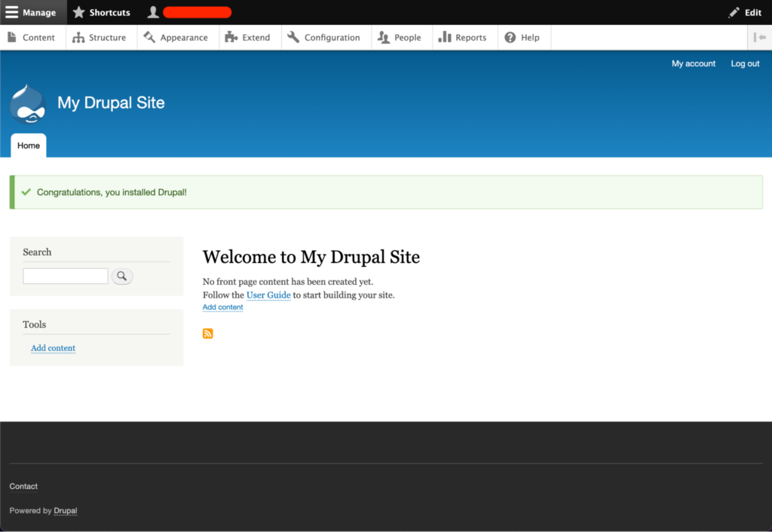Go to My account
Image resolution: width=772 pixels, height=532 pixels.
(694, 63)
